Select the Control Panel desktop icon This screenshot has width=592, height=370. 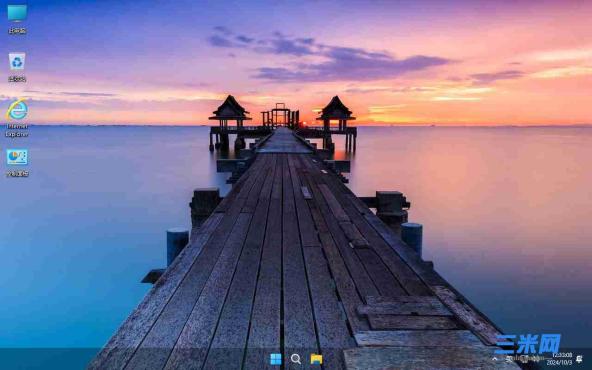click(17, 157)
